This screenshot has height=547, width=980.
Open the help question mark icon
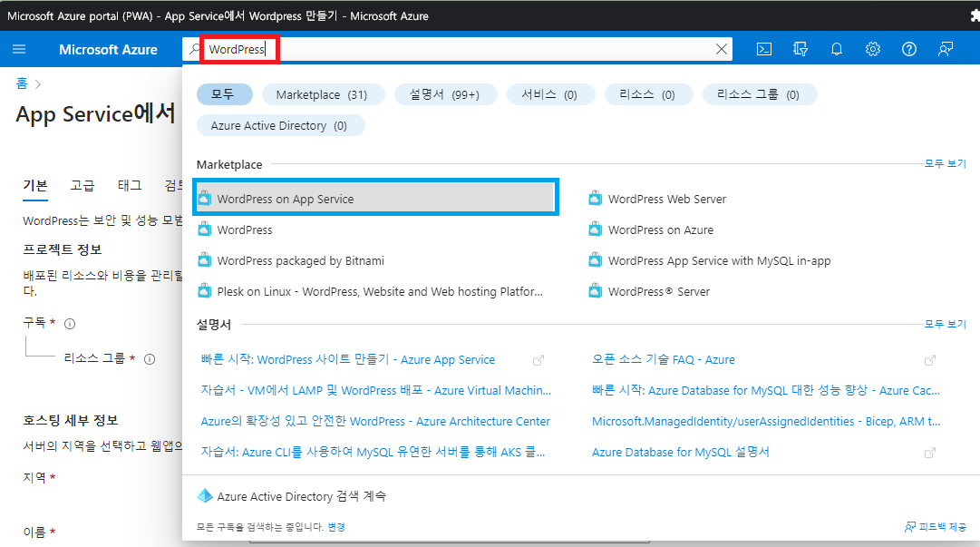908,49
